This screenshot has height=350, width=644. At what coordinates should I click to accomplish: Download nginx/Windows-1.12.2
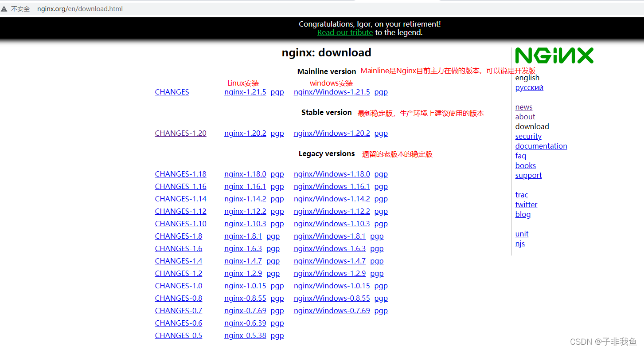coord(332,211)
